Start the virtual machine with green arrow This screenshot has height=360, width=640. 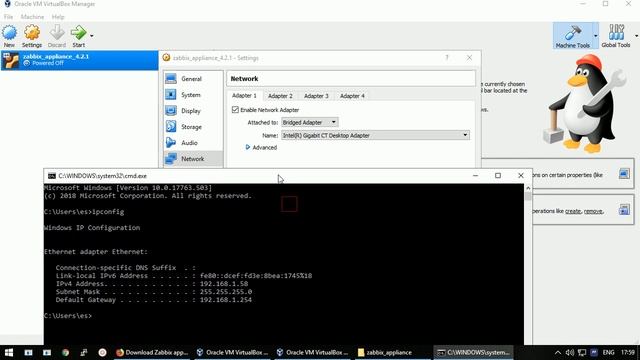tap(78, 36)
